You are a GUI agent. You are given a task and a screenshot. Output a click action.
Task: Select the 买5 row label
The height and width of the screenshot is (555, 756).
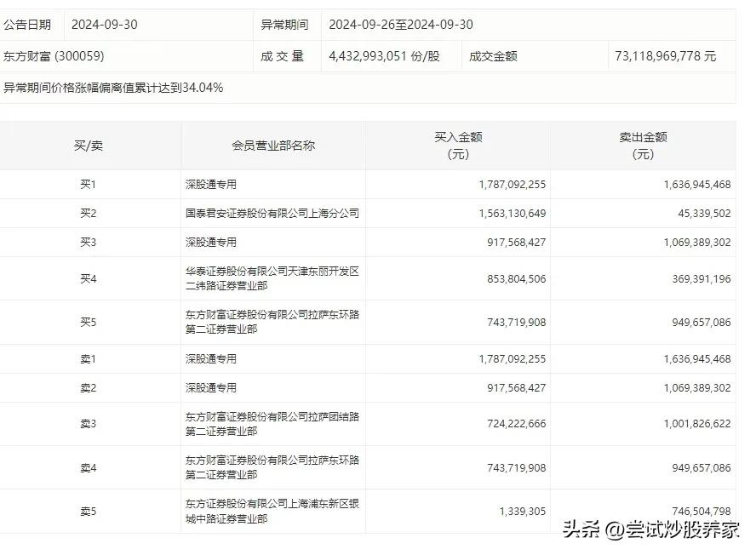89,322
